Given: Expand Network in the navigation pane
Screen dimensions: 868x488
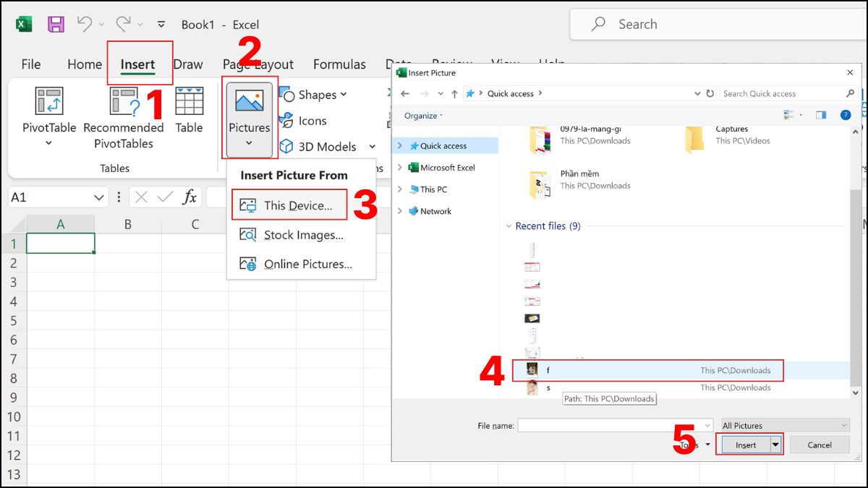Looking at the screenshot, I should pos(400,211).
